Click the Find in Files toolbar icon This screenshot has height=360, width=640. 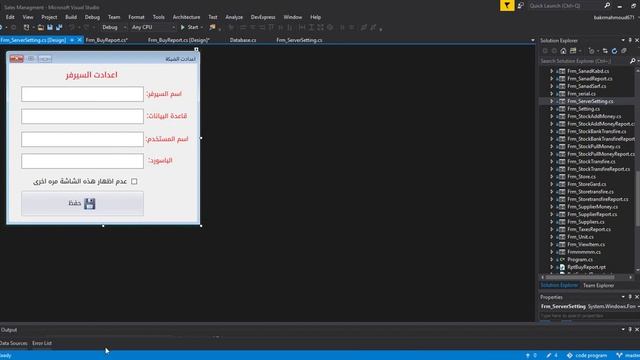[212, 27]
